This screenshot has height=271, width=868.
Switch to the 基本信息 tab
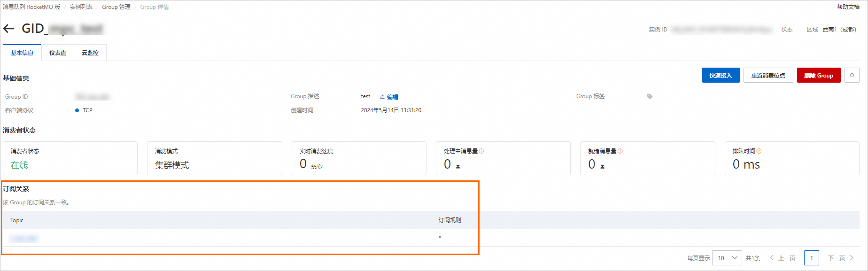pyautogui.click(x=22, y=53)
